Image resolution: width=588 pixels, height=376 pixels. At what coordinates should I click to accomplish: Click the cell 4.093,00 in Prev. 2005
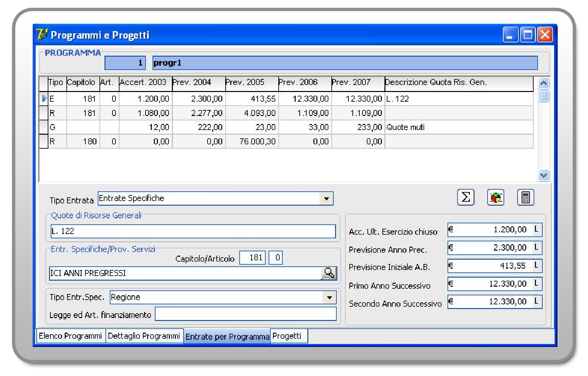pyautogui.click(x=252, y=113)
